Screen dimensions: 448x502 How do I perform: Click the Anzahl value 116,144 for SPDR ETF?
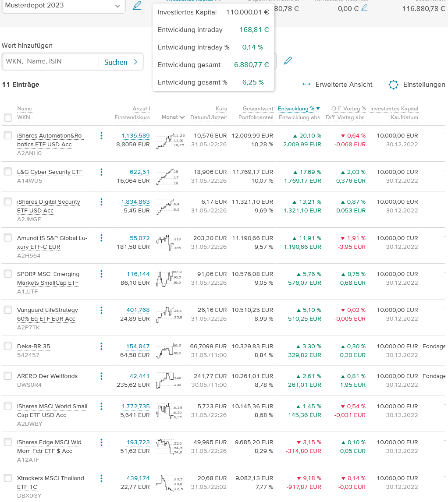pos(138,274)
